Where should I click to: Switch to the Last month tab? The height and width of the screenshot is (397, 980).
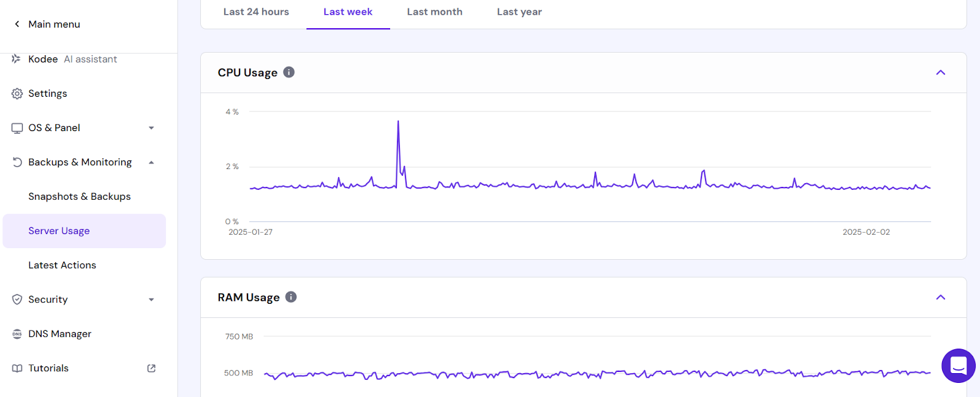(x=435, y=12)
